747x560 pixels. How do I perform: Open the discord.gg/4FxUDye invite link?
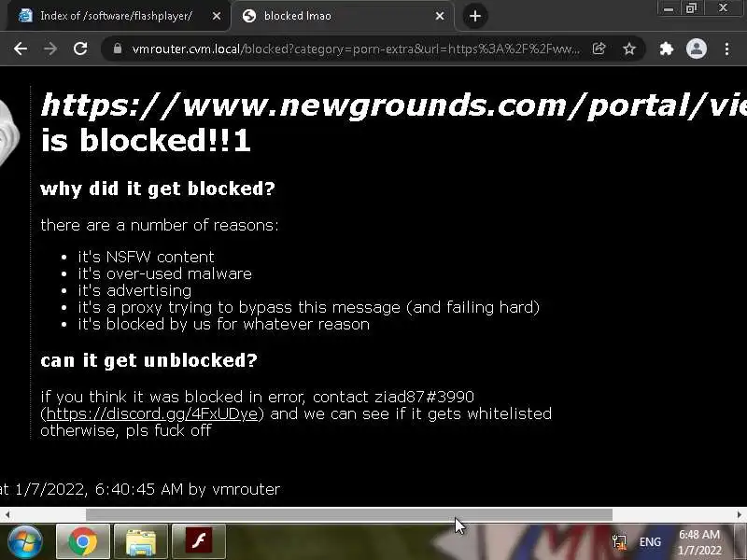[152, 413]
